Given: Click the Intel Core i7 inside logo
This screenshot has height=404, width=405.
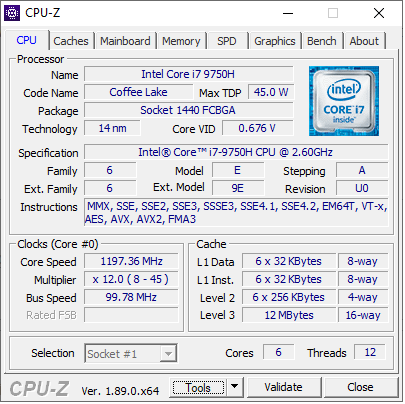Looking at the screenshot, I should [344, 101].
